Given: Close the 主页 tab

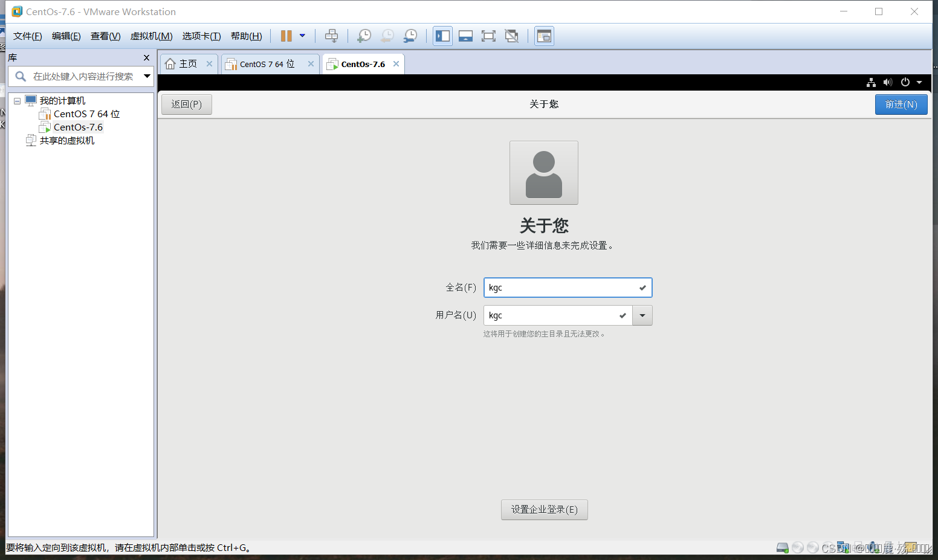Looking at the screenshot, I should coord(209,64).
